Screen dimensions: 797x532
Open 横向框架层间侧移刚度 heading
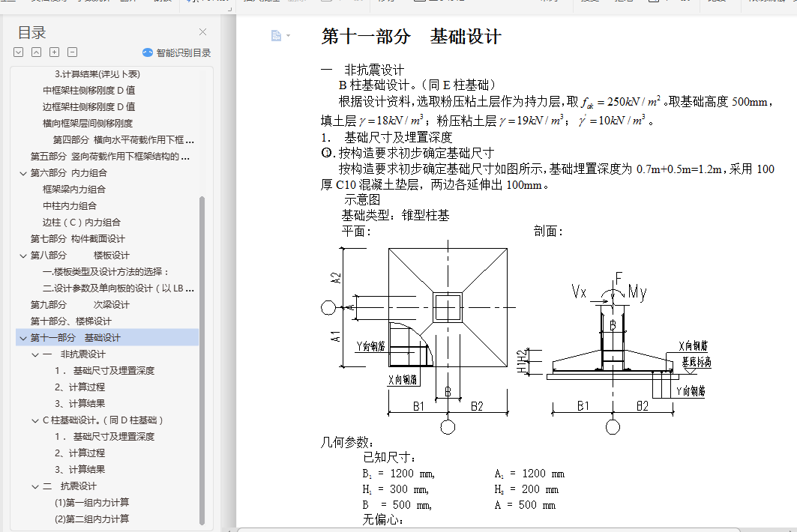tap(88, 124)
